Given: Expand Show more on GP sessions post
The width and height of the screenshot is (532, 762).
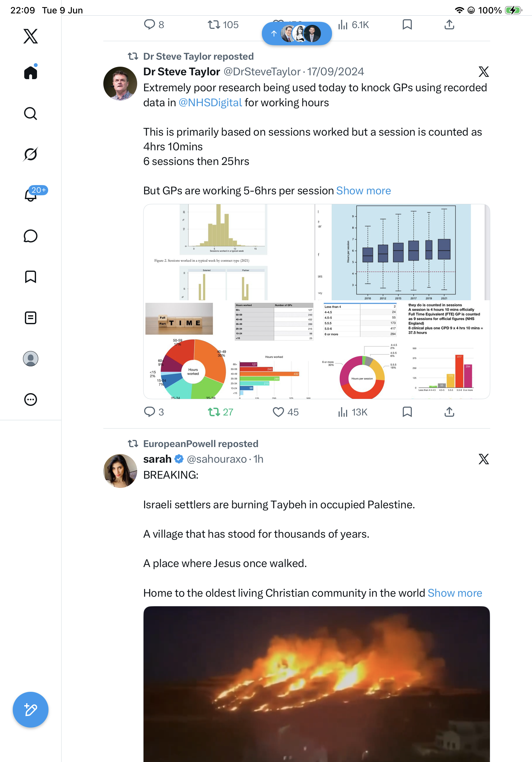Looking at the screenshot, I should click(x=364, y=190).
